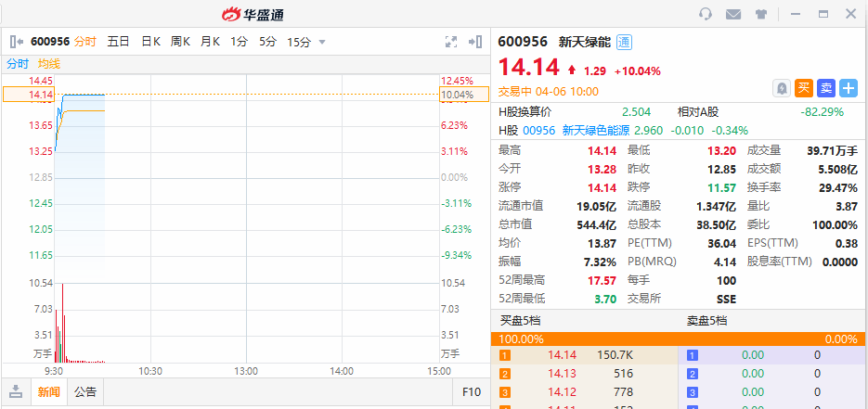This screenshot has height=409, width=868.
Task: Click the download icon beside 新闻
Action: coord(16,392)
